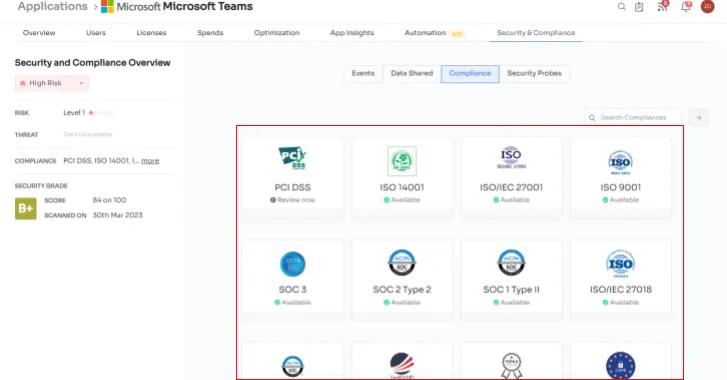Screen dimensions: 727x380
Task: Click Available status under ISO 9001
Action: [620, 200]
